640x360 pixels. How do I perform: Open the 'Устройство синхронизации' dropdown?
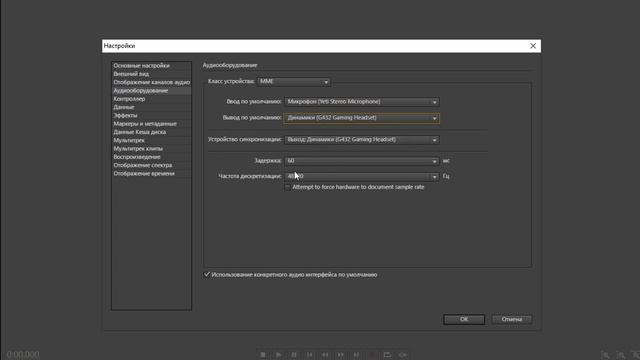tap(362, 140)
